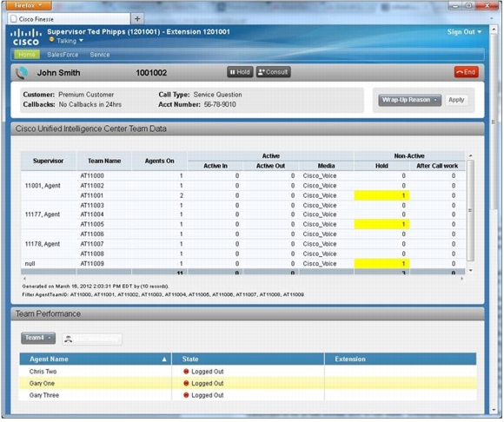
Task: Select the Chris Two agent row
Action: 248,372
